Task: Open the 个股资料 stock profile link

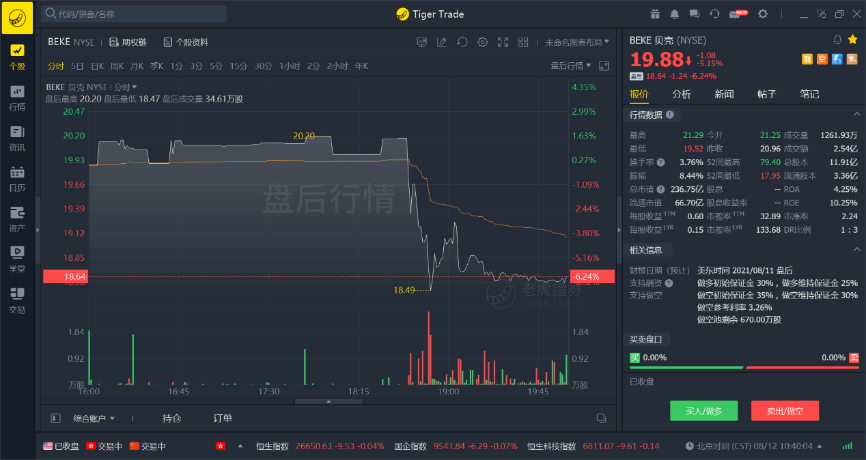Action: [186, 42]
